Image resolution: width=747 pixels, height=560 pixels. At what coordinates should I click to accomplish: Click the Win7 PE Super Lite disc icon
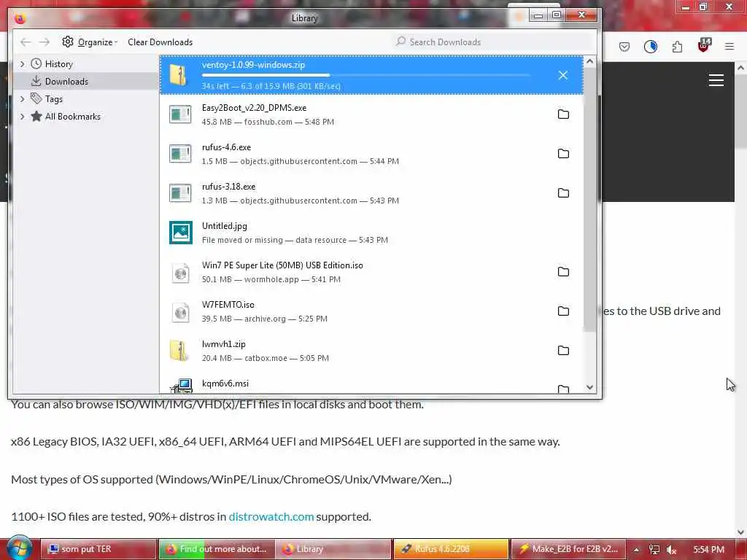(x=181, y=272)
